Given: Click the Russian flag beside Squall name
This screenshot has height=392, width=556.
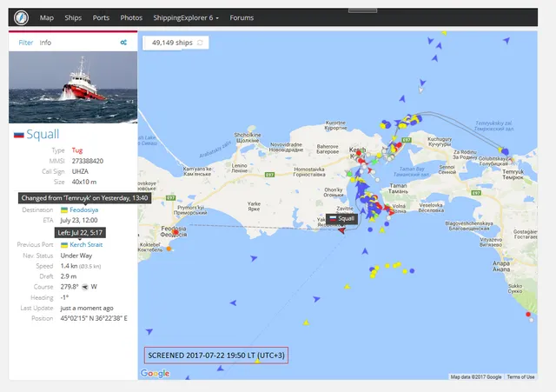Looking at the screenshot, I should [18, 135].
